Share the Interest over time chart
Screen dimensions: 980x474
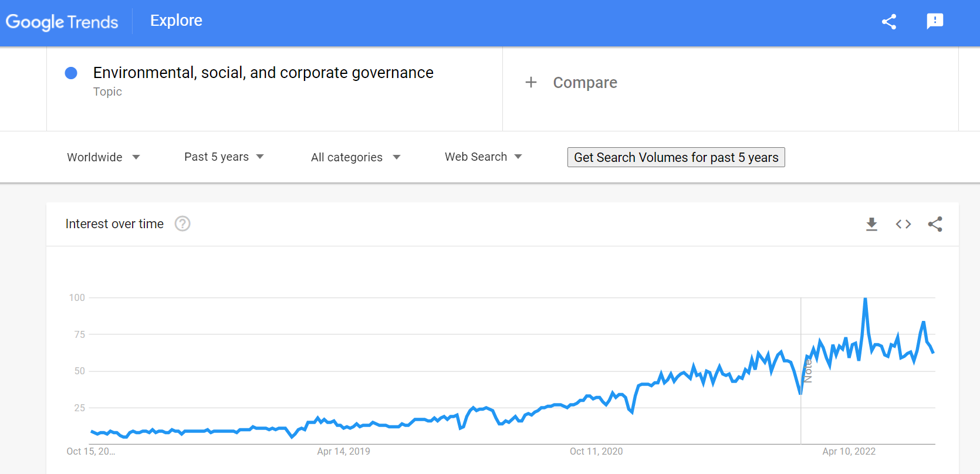coord(935,224)
